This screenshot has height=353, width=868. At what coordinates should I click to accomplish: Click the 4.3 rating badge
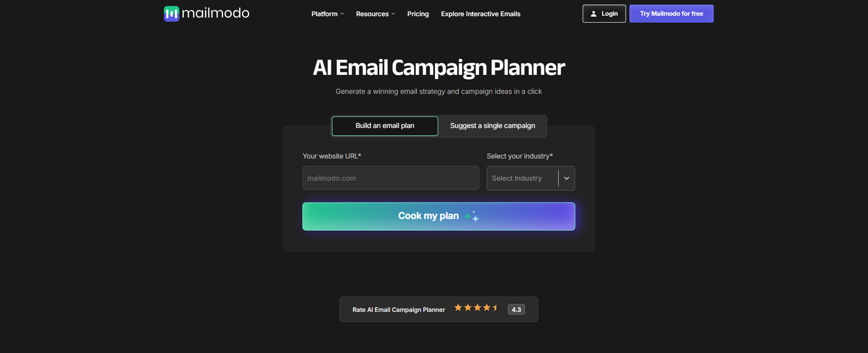point(516,310)
